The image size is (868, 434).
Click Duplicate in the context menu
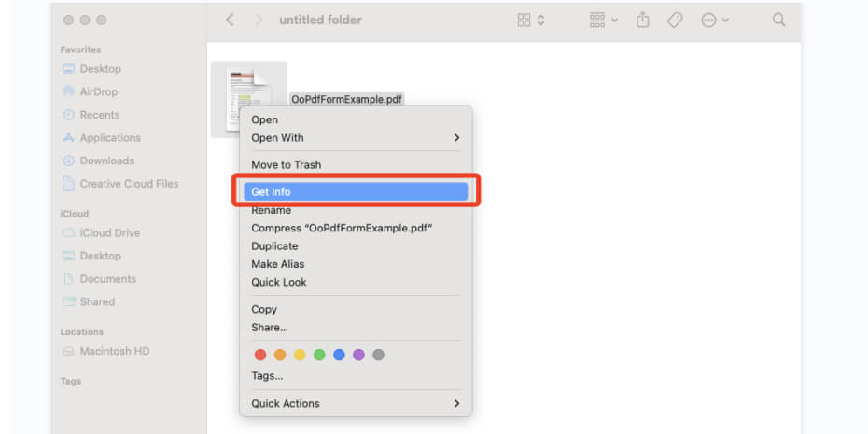click(274, 245)
